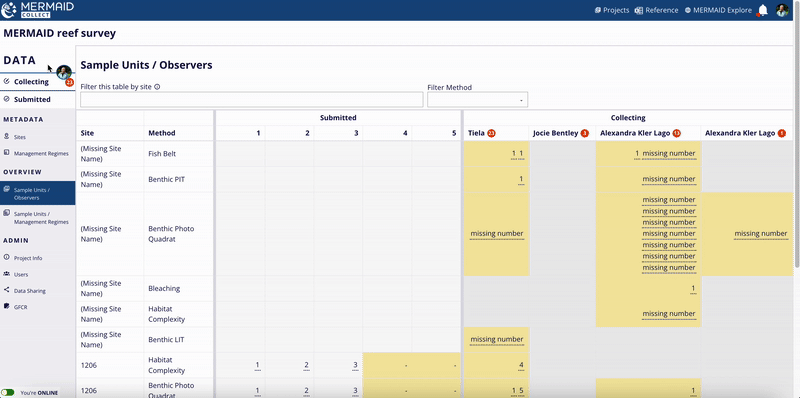Click the Reference book icon
This screenshot has width=800, height=398.
click(x=638, y=10)
